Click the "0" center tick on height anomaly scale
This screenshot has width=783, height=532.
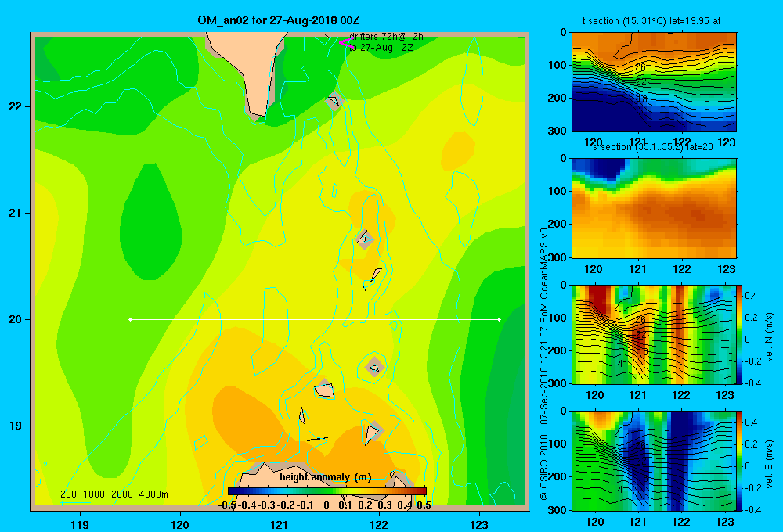326,505
